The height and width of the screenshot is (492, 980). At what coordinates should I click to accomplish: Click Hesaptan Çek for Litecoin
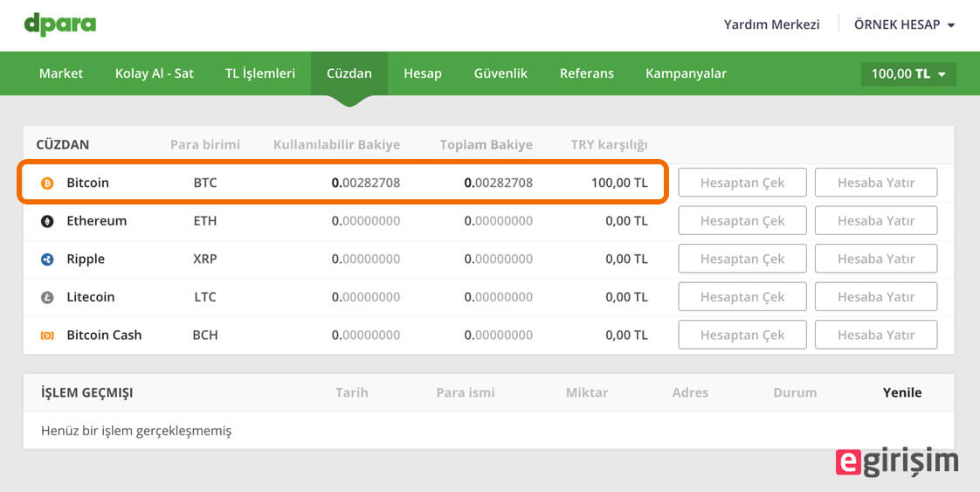(x=742, y=297)
